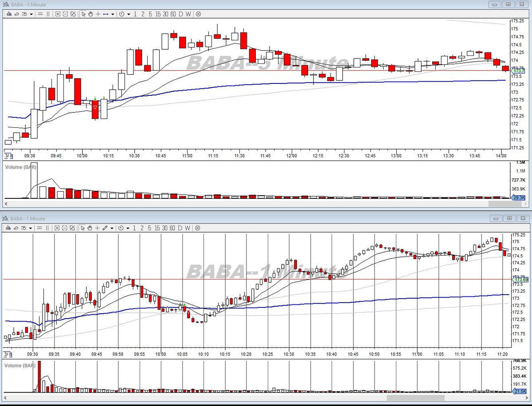Activate the hand pan tool in 5 Minute chart
The height and width of the screenshot is (406, 532).
click(x=90, y=14)
